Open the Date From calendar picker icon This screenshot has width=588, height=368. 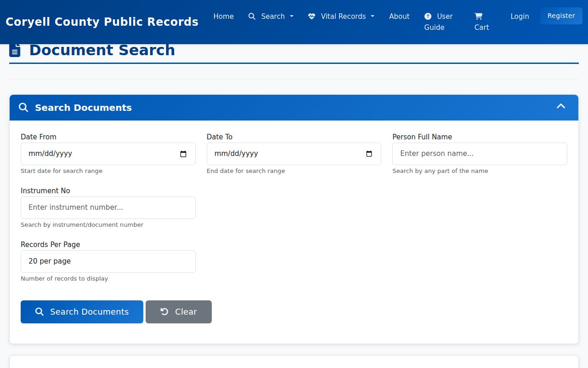pos(183,154)
